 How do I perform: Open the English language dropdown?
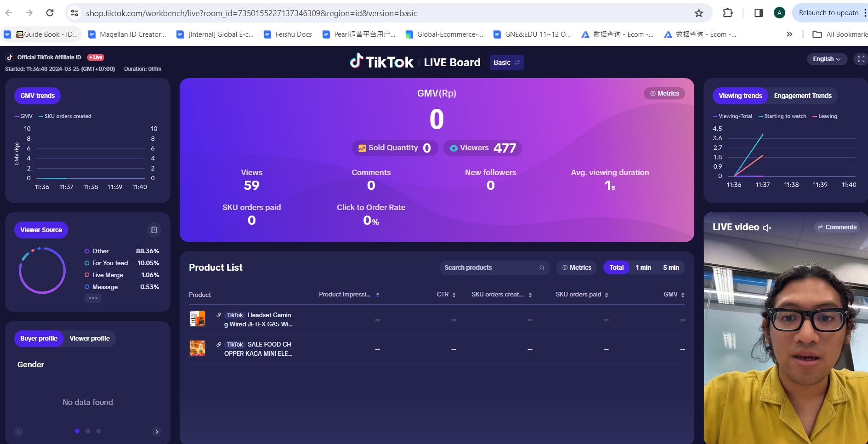826,59
